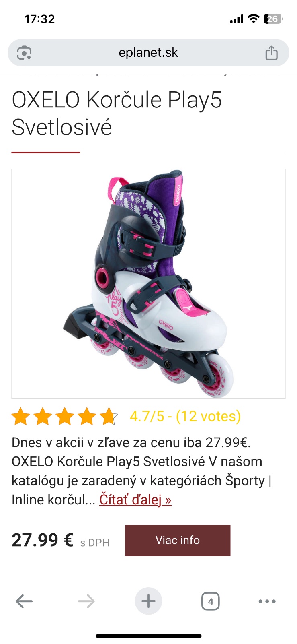Screen dimensions: 297x644
Task: Tap the inline skate product image
Action: coord(148,284)
